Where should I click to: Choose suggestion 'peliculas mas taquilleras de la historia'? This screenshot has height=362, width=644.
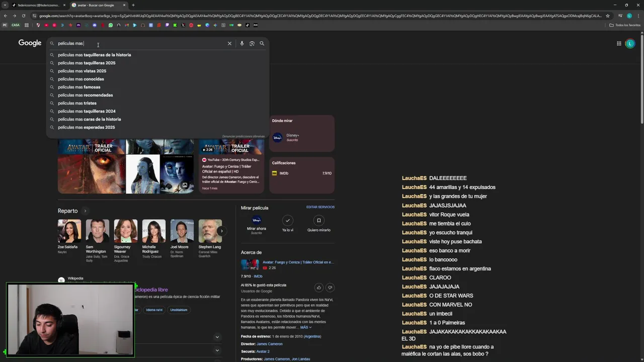tap(157, 55)
